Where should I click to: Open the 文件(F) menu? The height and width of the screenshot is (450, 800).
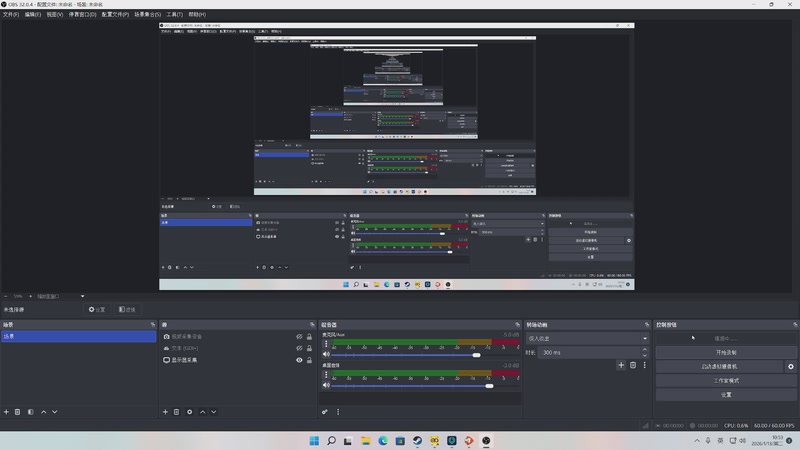(11, 14)
